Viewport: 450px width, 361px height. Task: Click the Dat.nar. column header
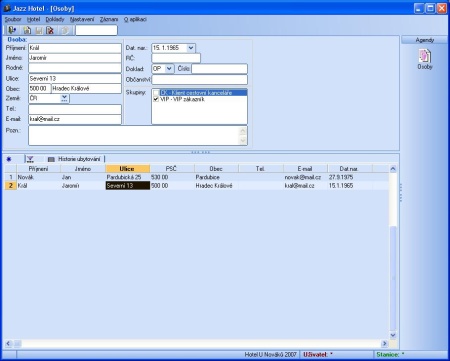(349, 169)
